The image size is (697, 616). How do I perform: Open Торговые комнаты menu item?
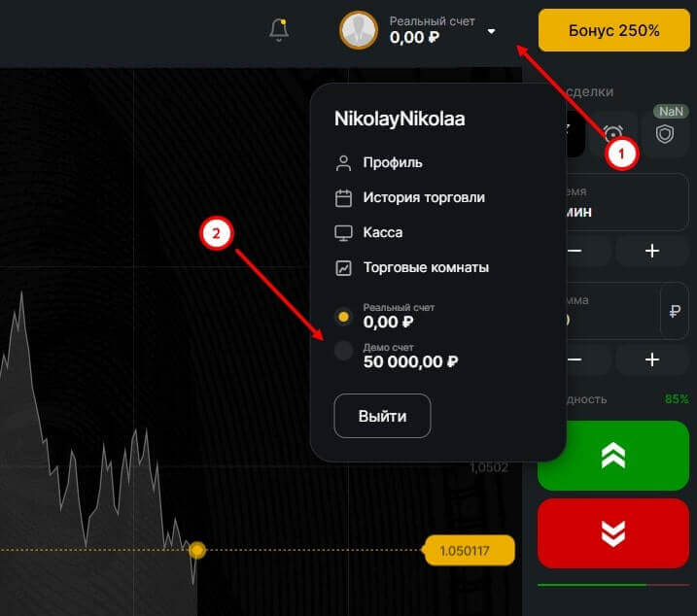click(425, 267)
